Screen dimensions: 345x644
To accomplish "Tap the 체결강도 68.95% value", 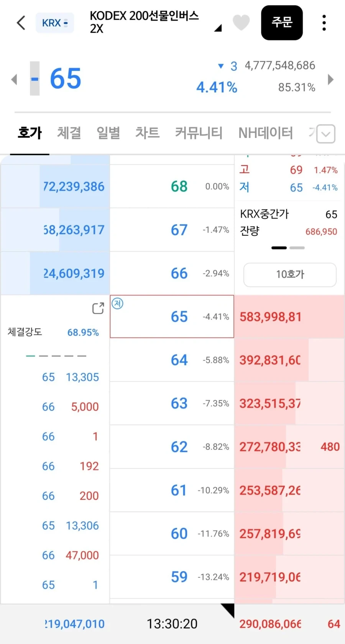I will [x=83, y=332].
